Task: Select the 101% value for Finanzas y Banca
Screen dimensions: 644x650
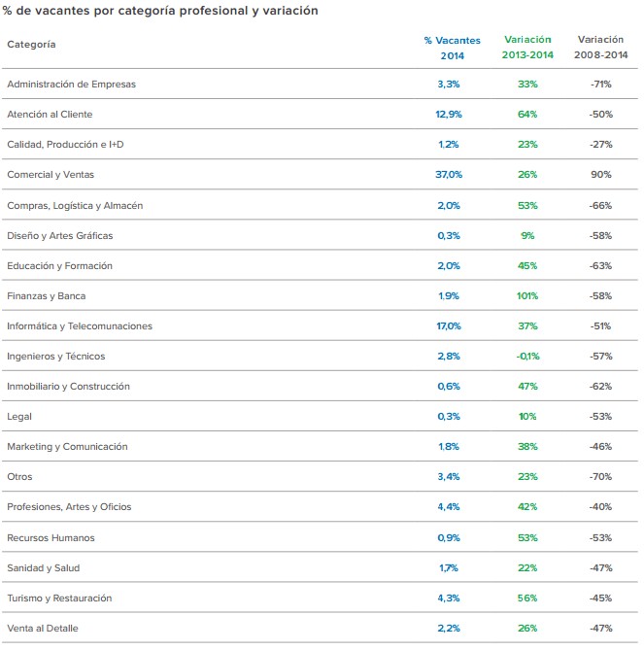Action: 527,296
